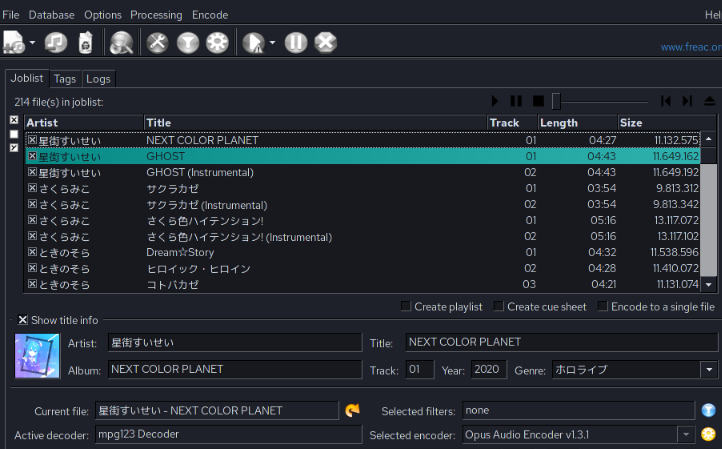Open the File menu
This screenshot has width=722, height=449.
coord(11,15)
